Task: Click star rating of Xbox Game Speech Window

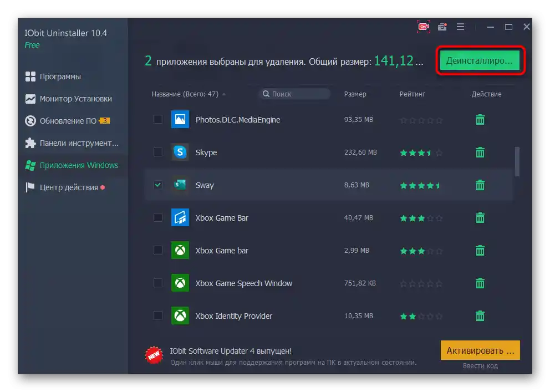Action: pyautogui.click(x=421, y=283)
